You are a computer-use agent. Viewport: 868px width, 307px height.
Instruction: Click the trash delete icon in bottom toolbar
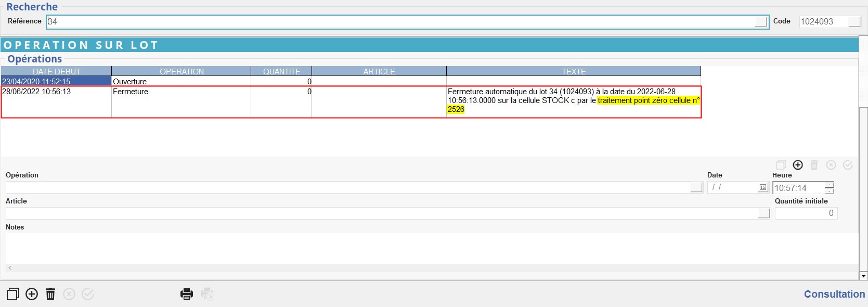50,294
